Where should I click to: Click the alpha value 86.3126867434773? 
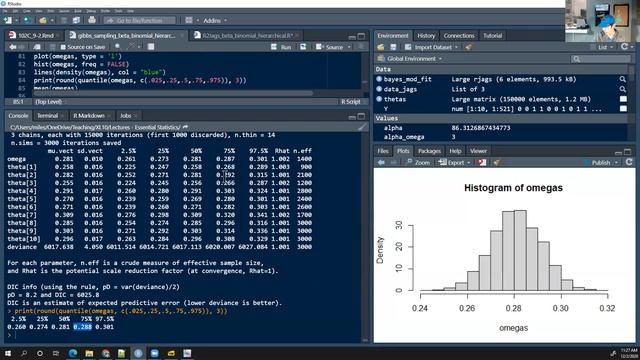pos(480,128)
